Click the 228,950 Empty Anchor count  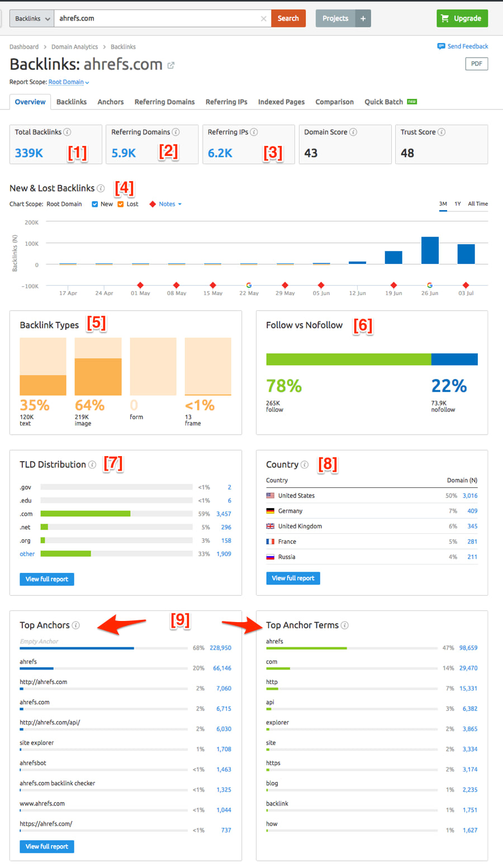220,648
